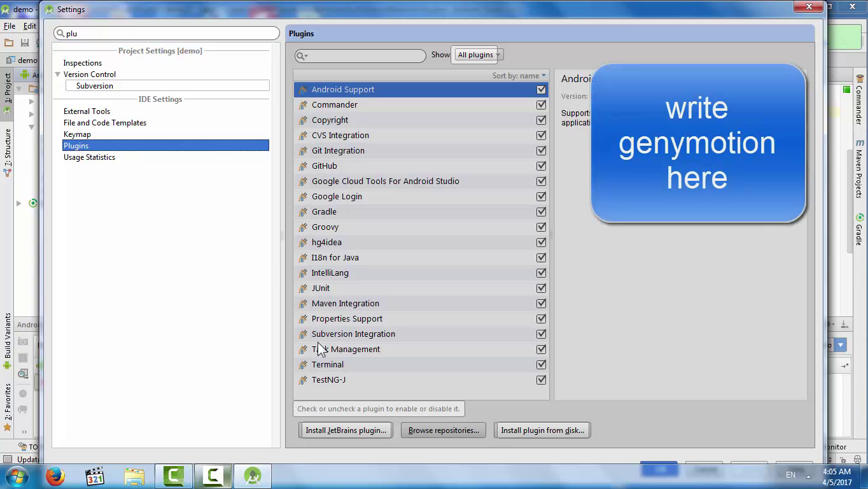This screenshot has height=489, width=868.
Task: Click Install plugin from disk button
Action: (x=542, y=430)
